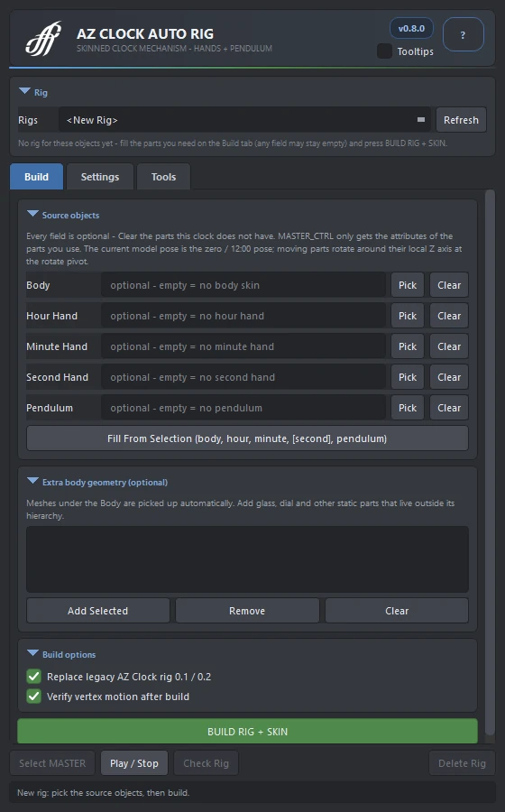Clear the Minute Hand field
This screenshot has height=812, width=505.
(x=449, y=346)
